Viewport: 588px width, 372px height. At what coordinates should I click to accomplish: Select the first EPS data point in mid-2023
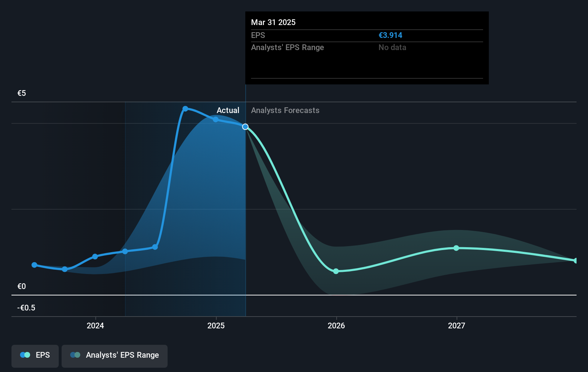click(34, 265)
